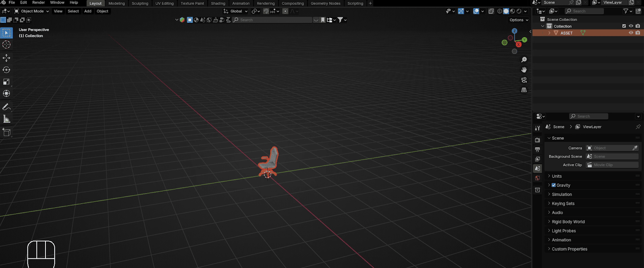This screenshot has height=268, width=644.
Task: Hide the ASSET object with eye icon
Action: [631, 33]
